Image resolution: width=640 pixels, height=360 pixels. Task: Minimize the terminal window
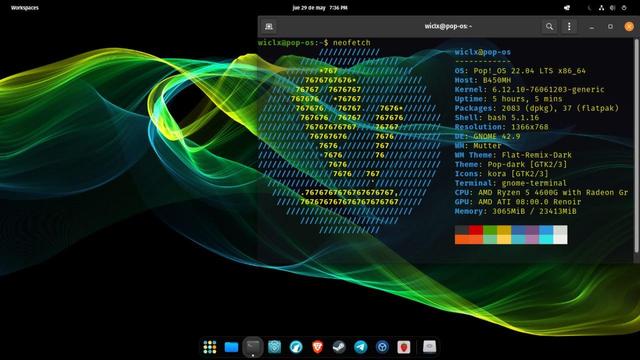pos(591,27)
